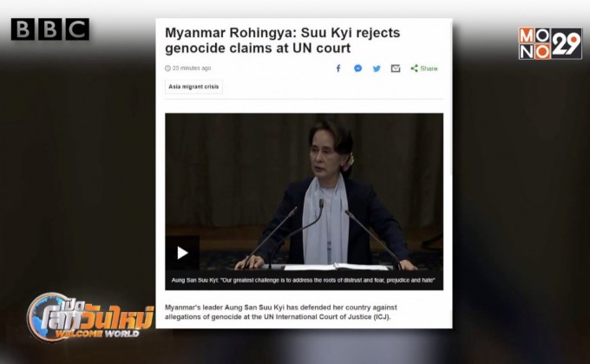Open the green Share icon menu
Screen dimensions: 590x364
pos(414,68)
